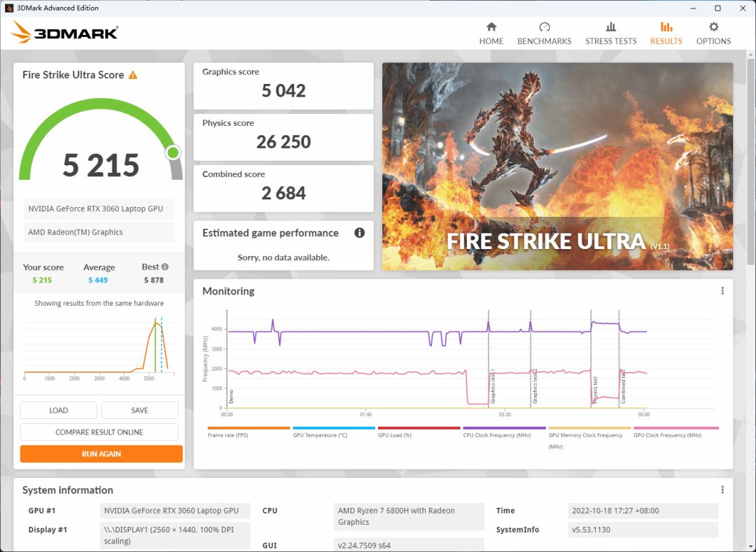Click the Fire Strike Ultra banner image
756x552 pixels.
557,167
